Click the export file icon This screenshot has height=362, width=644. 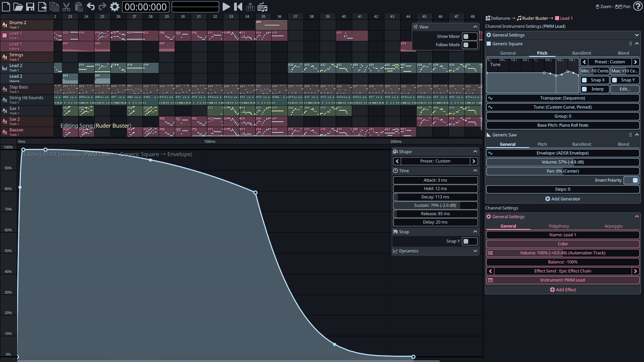click(x=42, y=7)
